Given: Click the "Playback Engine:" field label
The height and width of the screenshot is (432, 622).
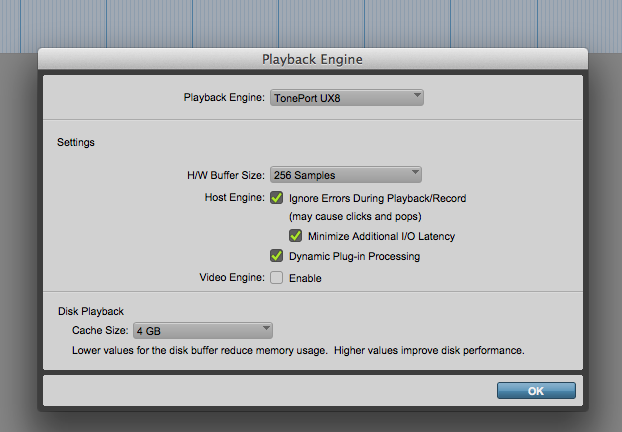Looking at the screenshot, I should tap(224, 98).
